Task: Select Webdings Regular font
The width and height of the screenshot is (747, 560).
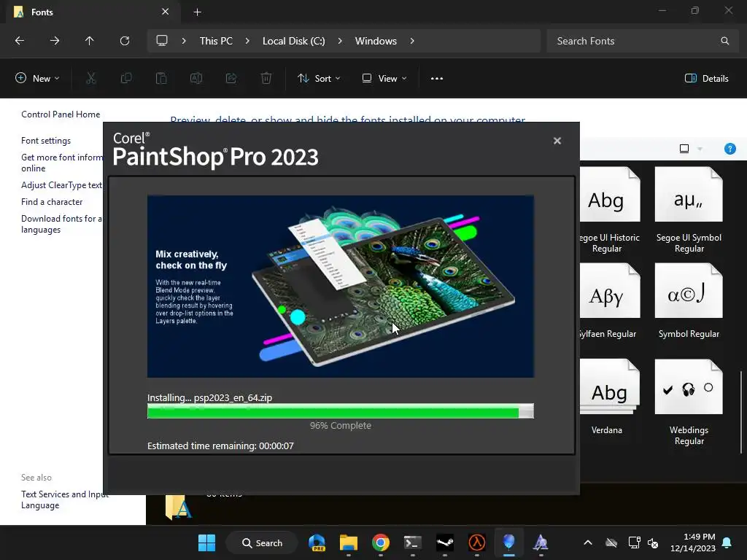Action: (x=689, y=402)
